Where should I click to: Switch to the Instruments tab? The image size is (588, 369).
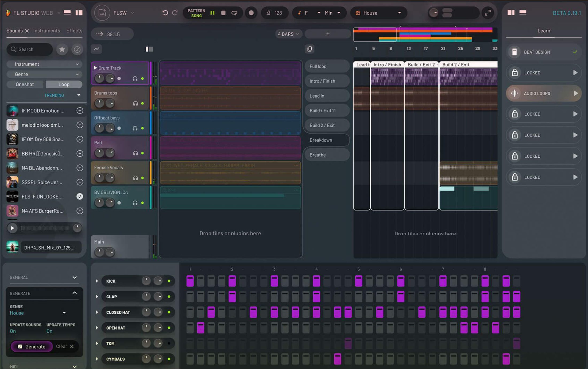pyautogui.click(x=47, y=31)
